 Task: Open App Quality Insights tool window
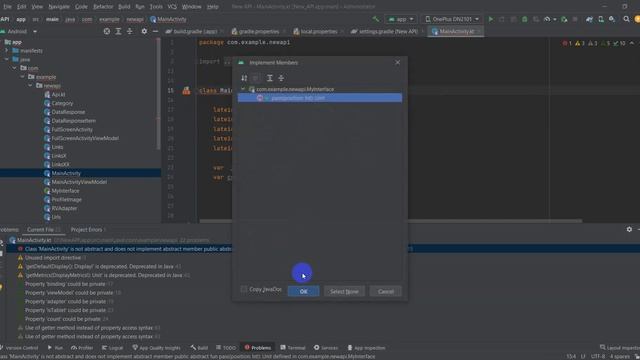156,348
